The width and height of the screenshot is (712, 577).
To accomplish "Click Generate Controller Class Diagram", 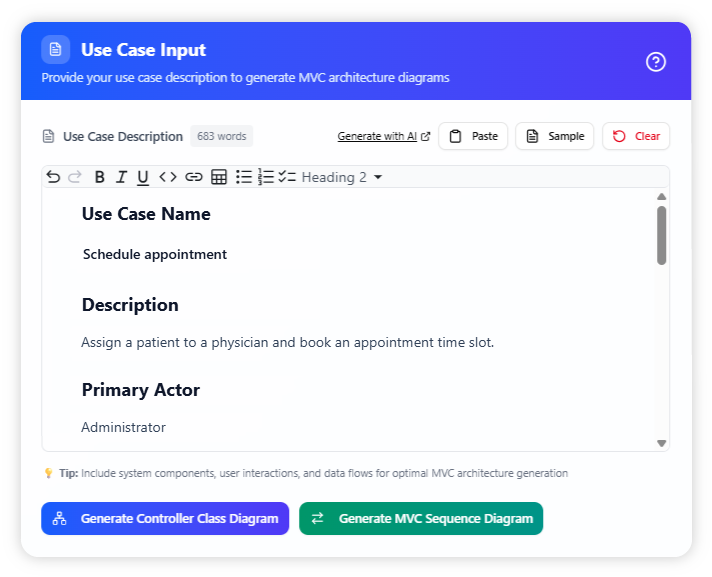I will click(x=165, y=518).
